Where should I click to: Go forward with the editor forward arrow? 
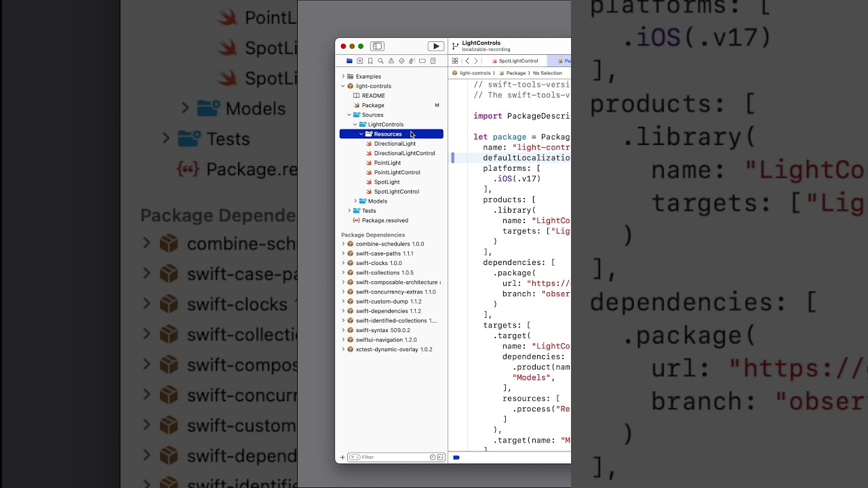[476, 61]
